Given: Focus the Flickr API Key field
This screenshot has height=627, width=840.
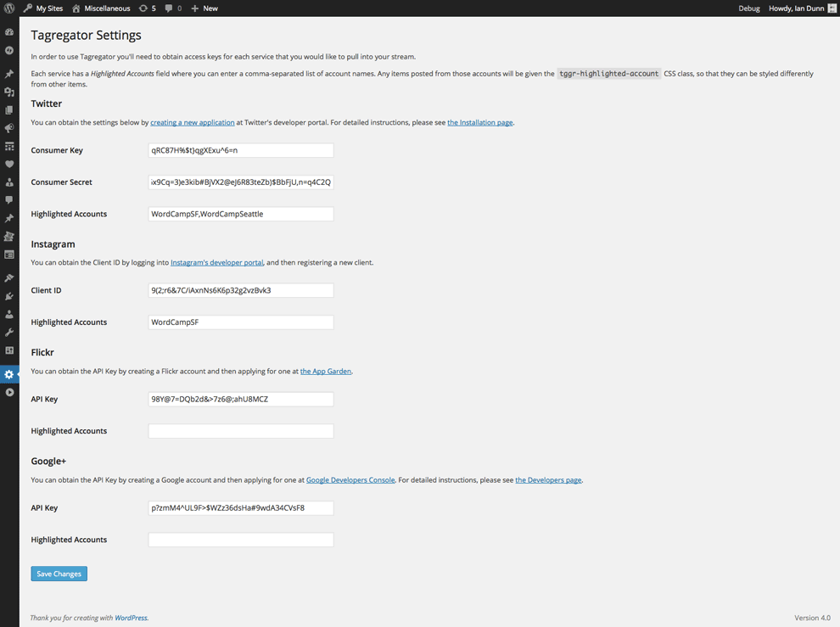Looking at the screenshot, I should pos(241,400).
